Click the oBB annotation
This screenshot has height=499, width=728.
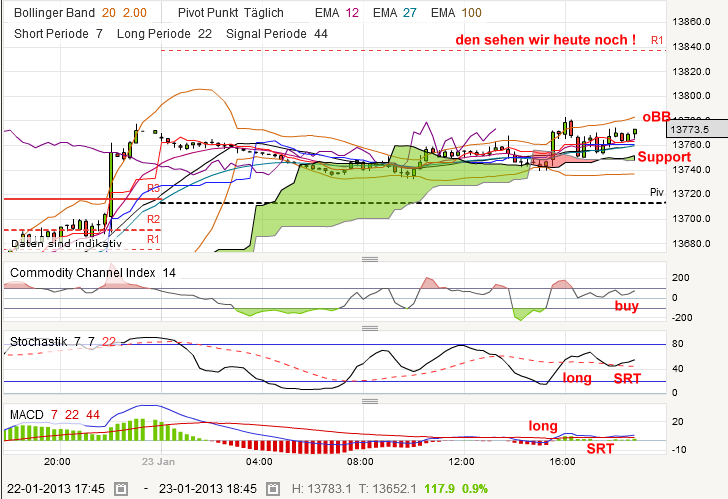point(656,117)
